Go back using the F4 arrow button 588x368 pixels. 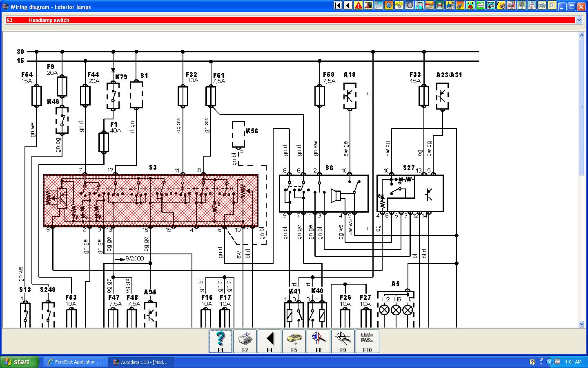click(x=269, y=341)
